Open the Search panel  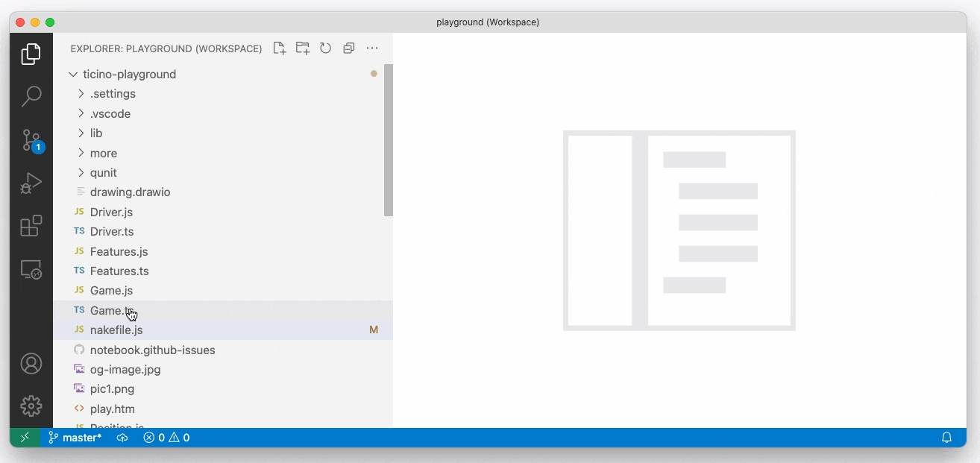(x=31, y=96)
